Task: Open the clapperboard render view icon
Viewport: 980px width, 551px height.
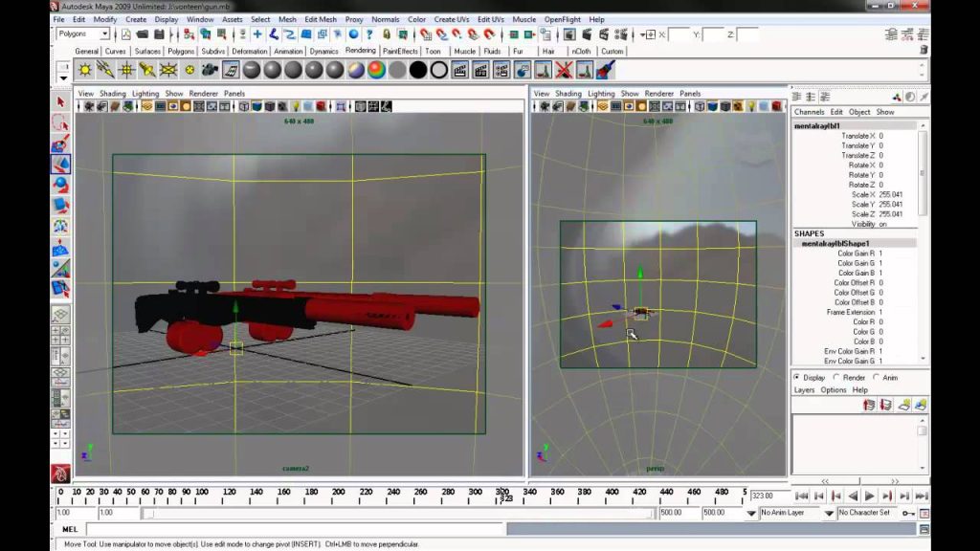Action: point(460,70)
